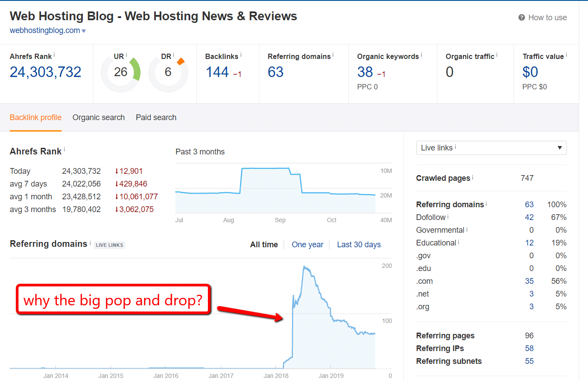Click the Backlinks count 144
588x381 pixels.
click(217, 72)
